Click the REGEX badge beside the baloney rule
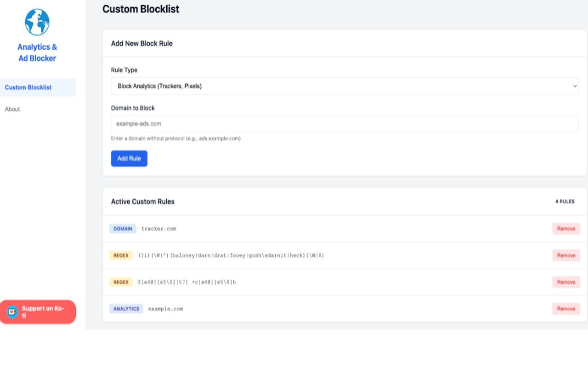Image resolution: width=588 pixels, height=368 pixels. 121,255
